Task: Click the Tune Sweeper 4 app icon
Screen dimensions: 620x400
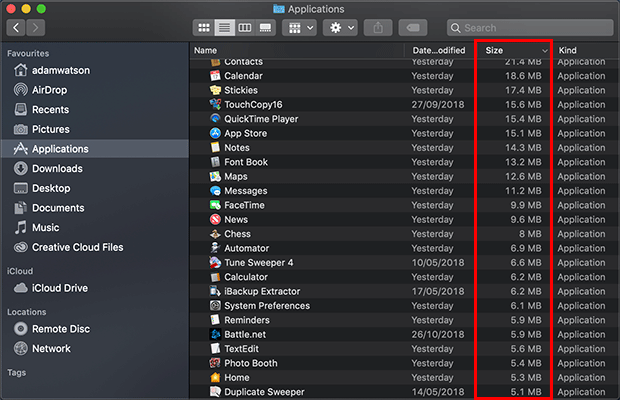Action: (215, 263)
